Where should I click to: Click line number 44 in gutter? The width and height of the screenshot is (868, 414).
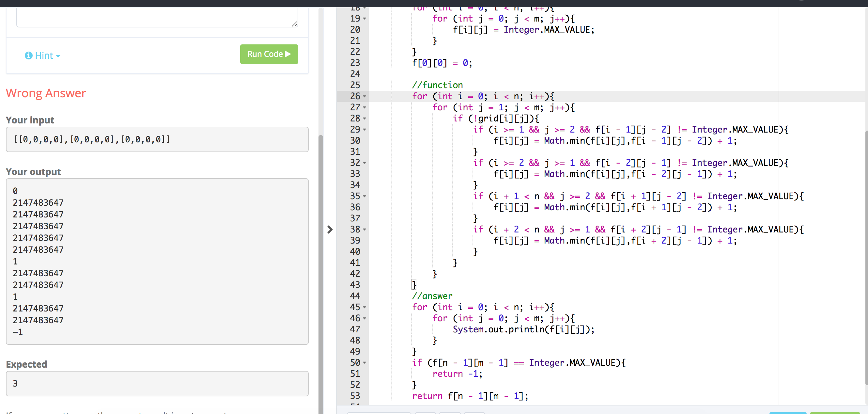355,296
